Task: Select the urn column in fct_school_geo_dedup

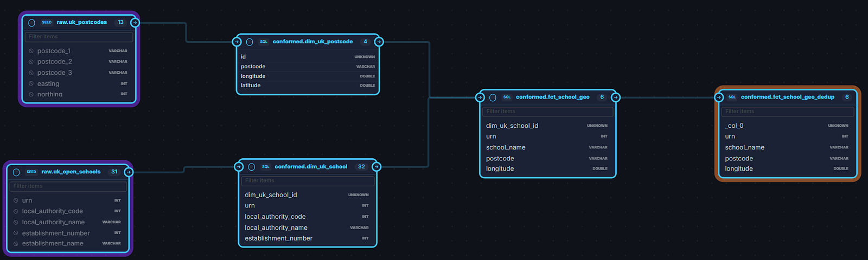Action: click(787, 136)
